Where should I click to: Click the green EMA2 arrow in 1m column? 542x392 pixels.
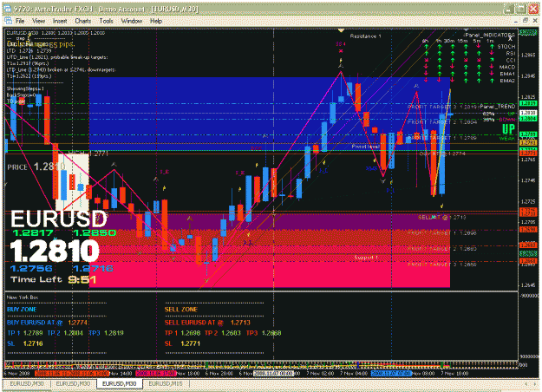point(492,81)
